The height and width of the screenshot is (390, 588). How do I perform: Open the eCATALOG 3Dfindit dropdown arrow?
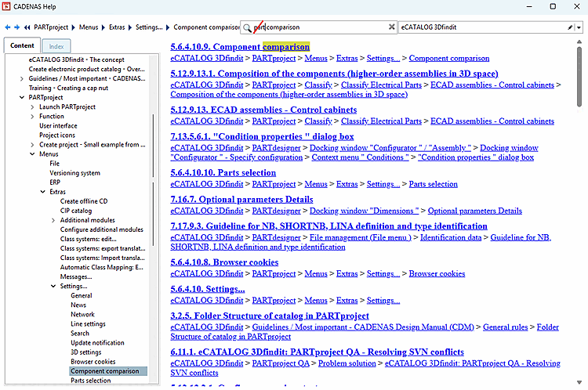click(x=579, y=27)
